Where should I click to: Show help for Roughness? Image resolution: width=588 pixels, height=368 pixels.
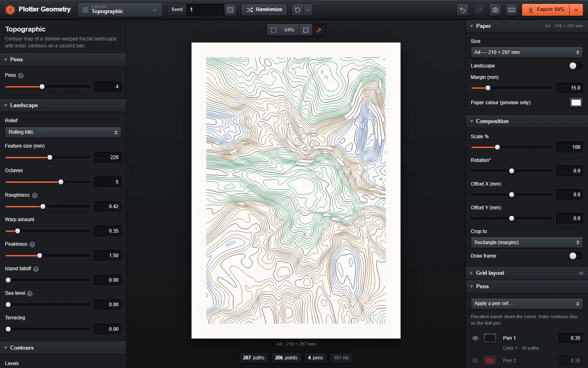(35, 195)
